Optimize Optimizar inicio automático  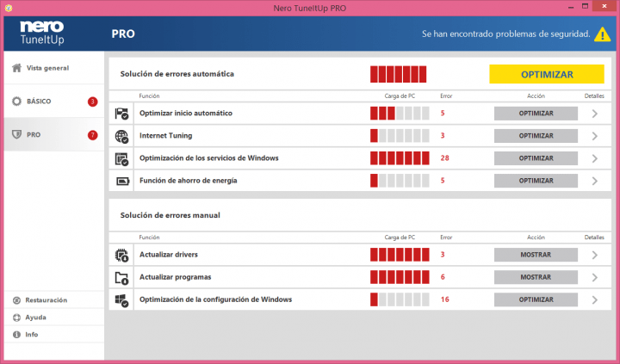tap(536, 114)
